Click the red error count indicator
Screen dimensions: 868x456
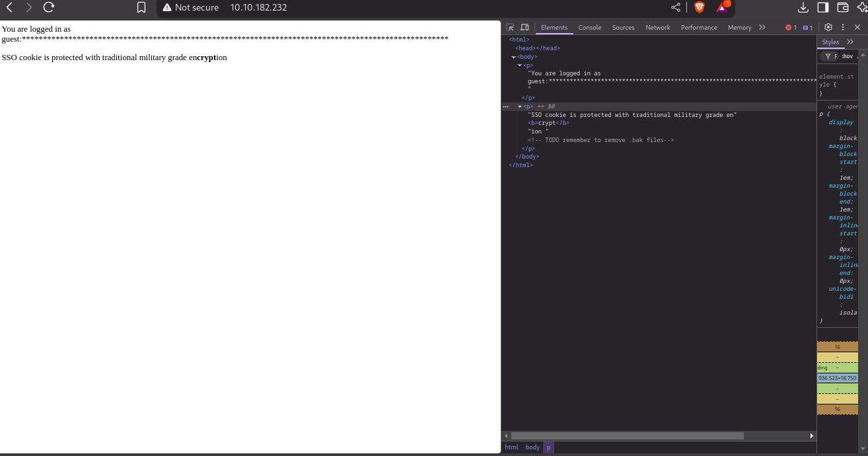tap(791, 27)
